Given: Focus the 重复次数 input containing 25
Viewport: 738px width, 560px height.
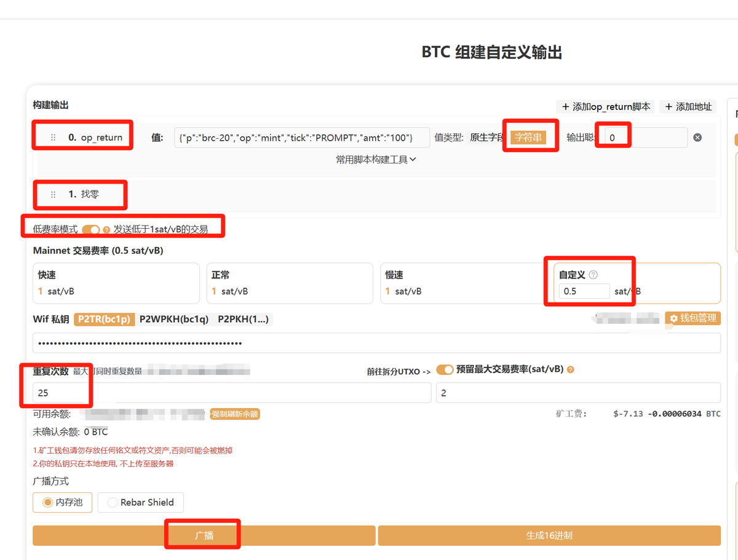Looking at the screenshot, I should click(232, 393).
